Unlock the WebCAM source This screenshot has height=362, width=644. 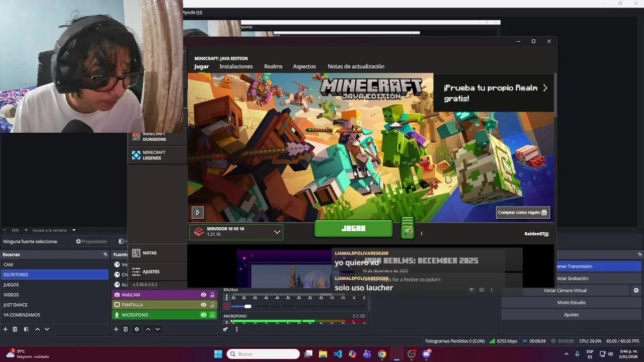tap(212, 295)
